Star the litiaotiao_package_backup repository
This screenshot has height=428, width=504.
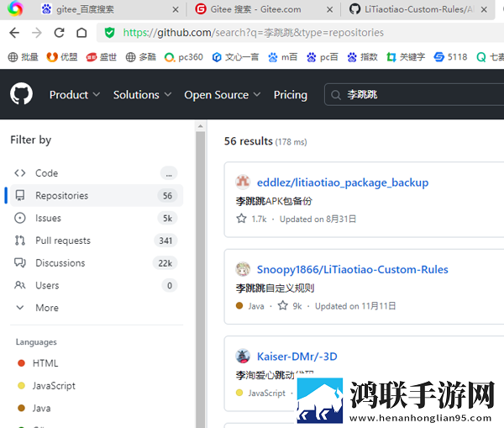tap(241, 219)
